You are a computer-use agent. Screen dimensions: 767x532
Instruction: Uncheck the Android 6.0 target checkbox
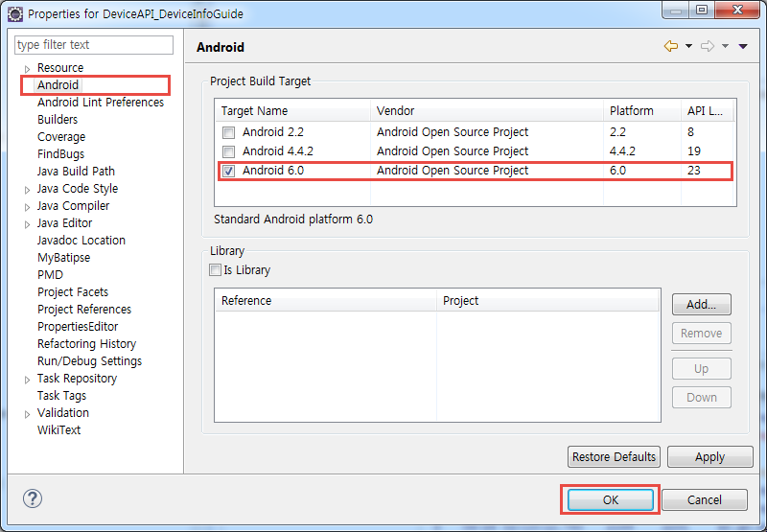click(228, 171)
